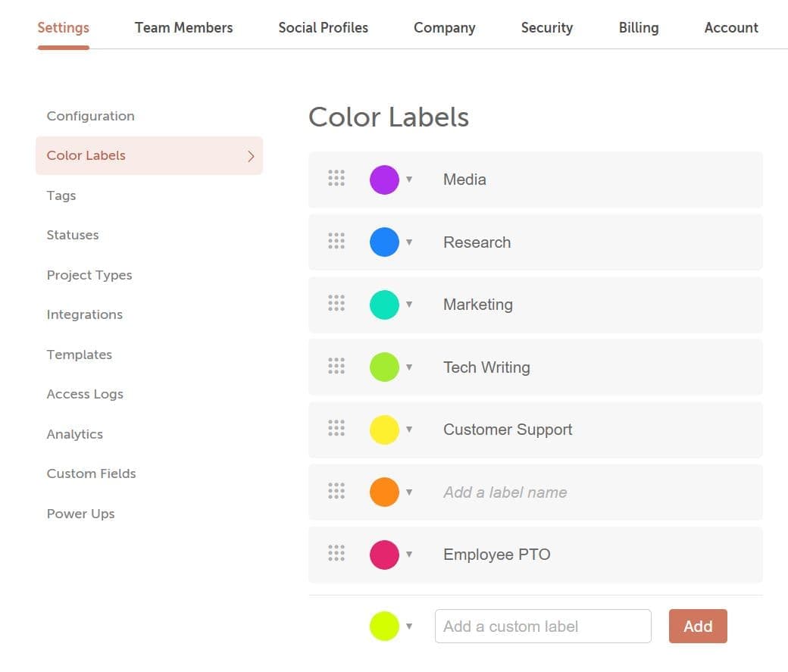Image resolution: width=788 pixels, height=672 pixels.
Task: Edit the Research label name
Action: point(477,242)
